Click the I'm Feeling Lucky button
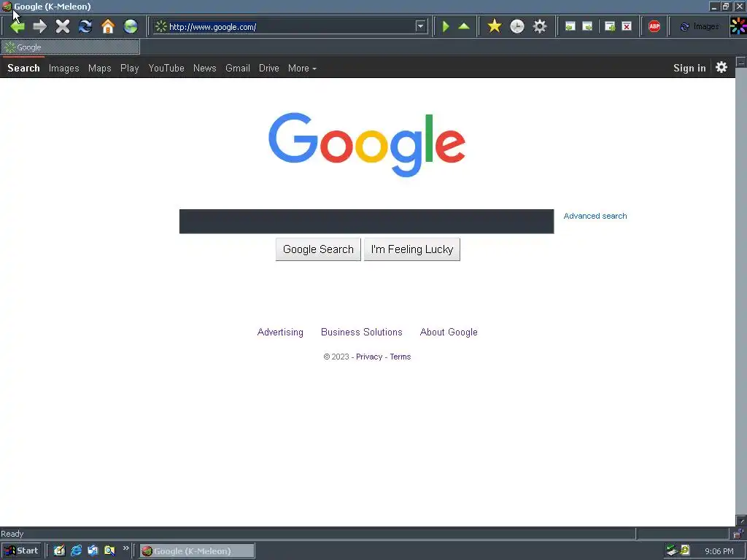This screenshot has width=747, height=560. (412, 249)
